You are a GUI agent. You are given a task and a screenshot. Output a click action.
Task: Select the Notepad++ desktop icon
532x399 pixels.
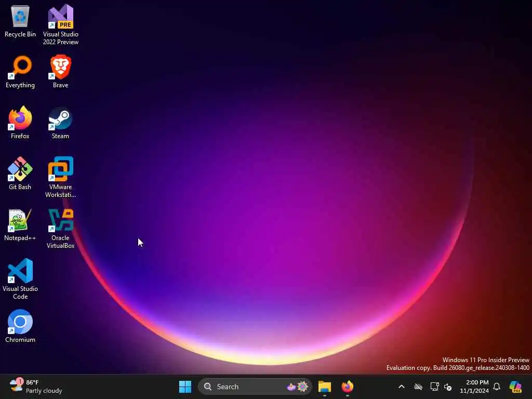click(x=20, y=224)
